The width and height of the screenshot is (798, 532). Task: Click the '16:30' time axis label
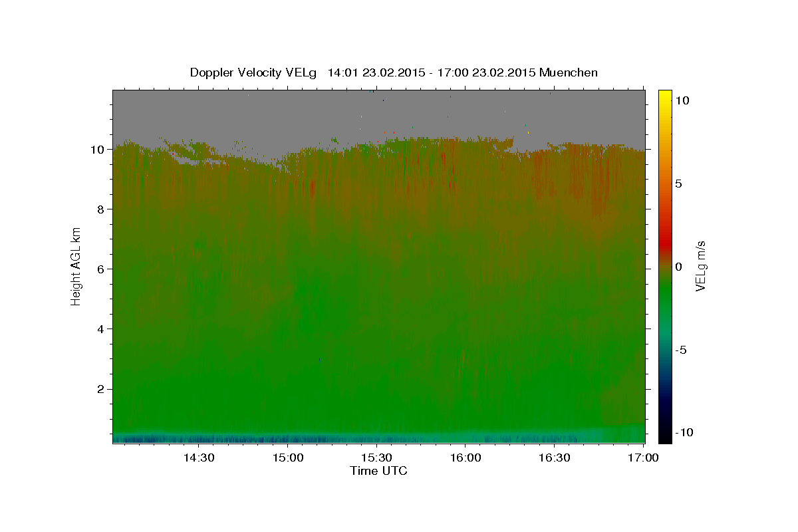[555, 458]
